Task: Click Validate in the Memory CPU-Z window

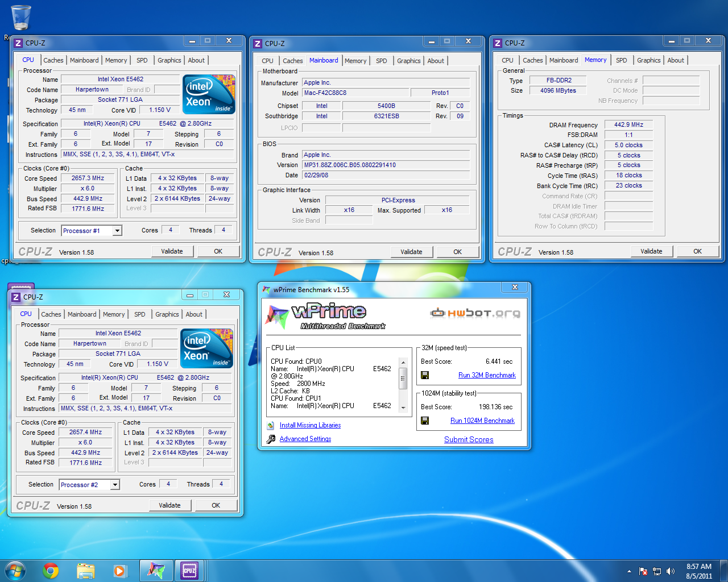Action: click(651, 251)
